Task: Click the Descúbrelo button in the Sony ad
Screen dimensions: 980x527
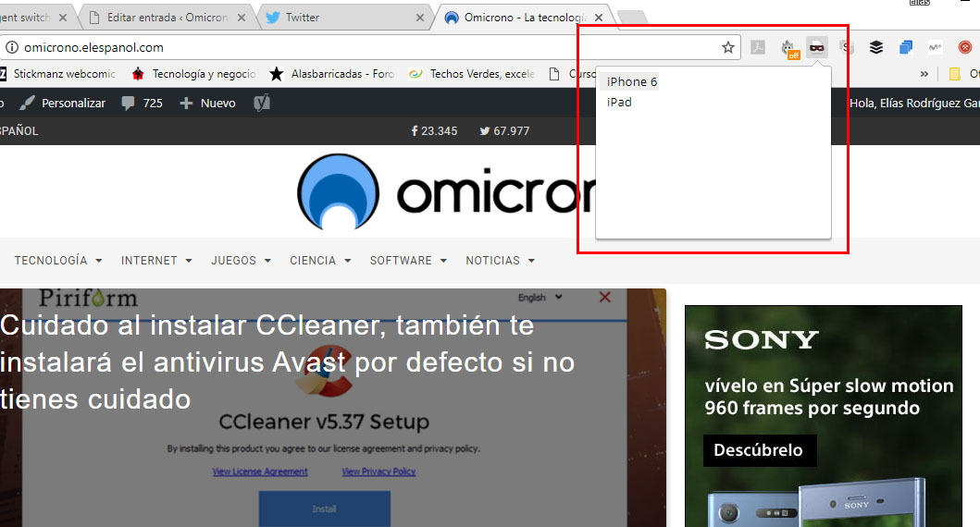Action: (x=760, y=450)
